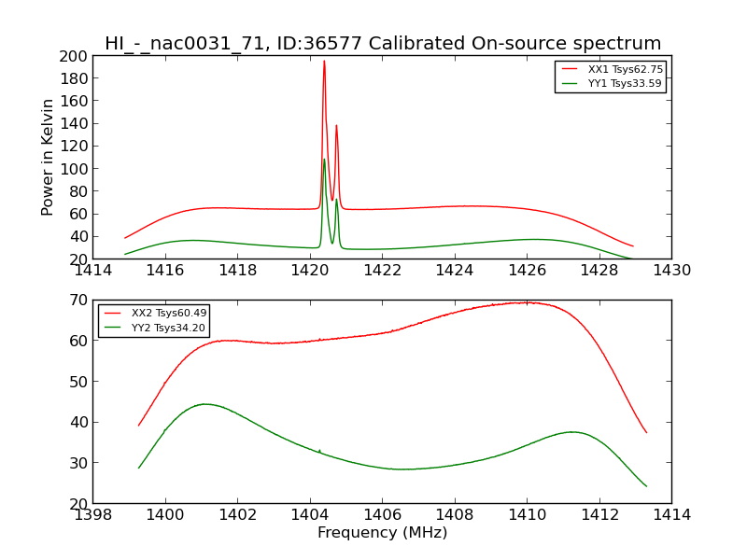747x560 pixels.
Task: Click the '1404' x-axis tick label
Action: click(310, 515)
